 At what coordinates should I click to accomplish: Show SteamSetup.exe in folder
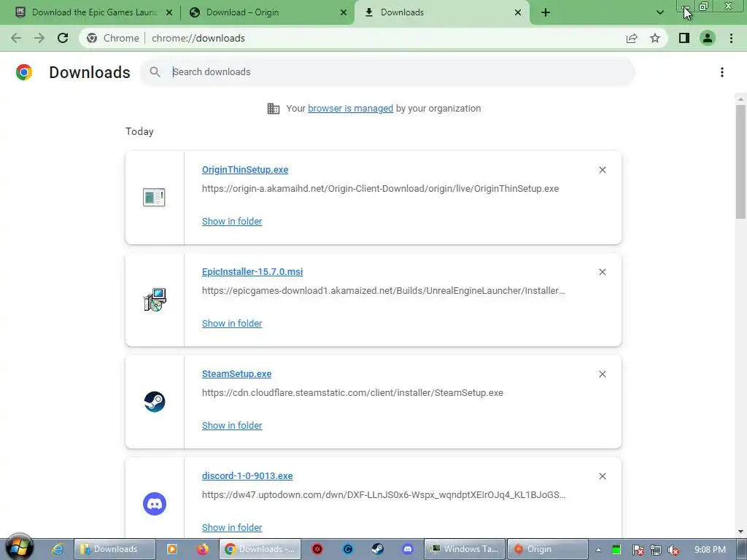(x=232, y=426)
